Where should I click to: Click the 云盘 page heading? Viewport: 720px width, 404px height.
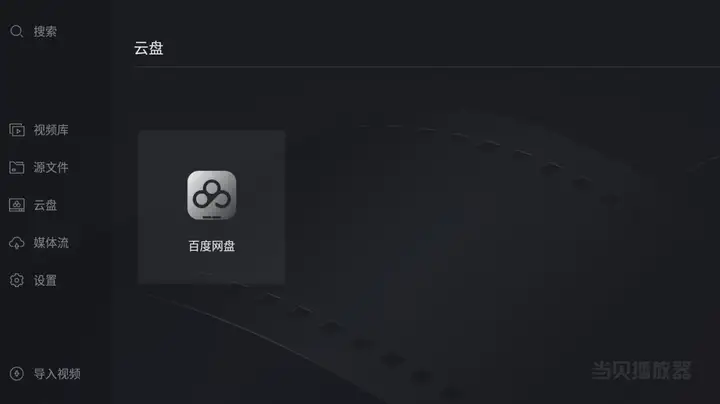(x=149, y=48)
